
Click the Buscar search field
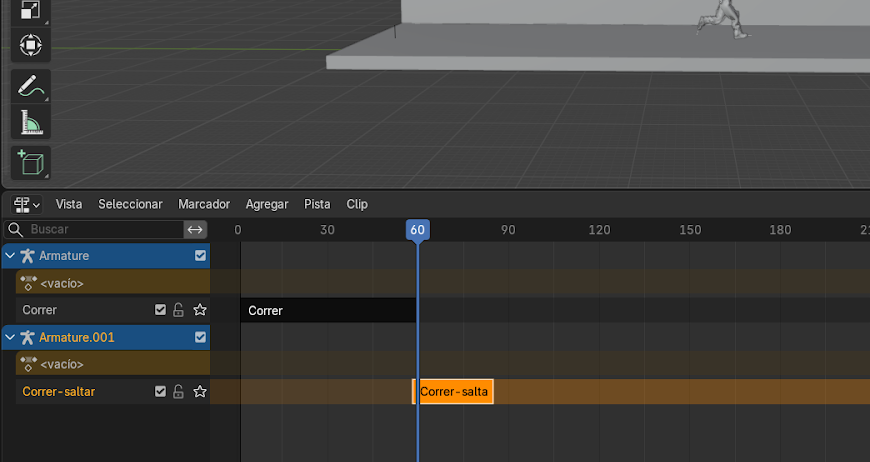point(100,229)
